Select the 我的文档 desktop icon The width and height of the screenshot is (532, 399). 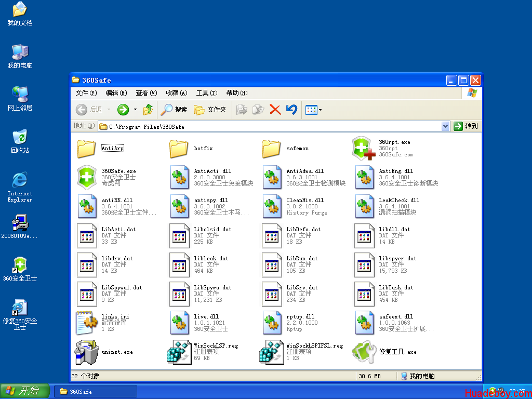(x=20, y=14)
